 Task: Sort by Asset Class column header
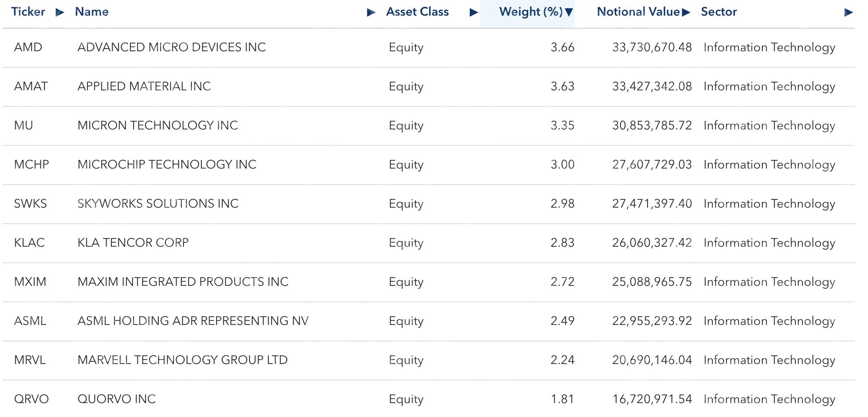click(417, 12)
